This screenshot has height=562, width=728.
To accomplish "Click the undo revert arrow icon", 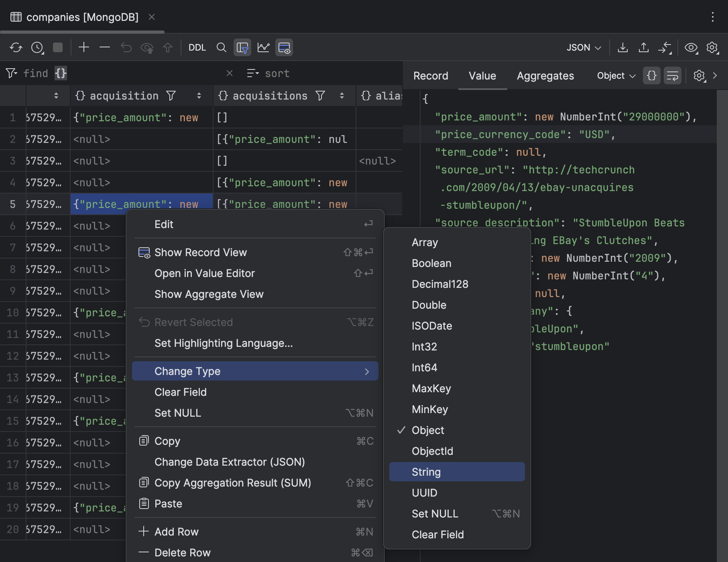I will pyautogui.click(x=126, y=47).
